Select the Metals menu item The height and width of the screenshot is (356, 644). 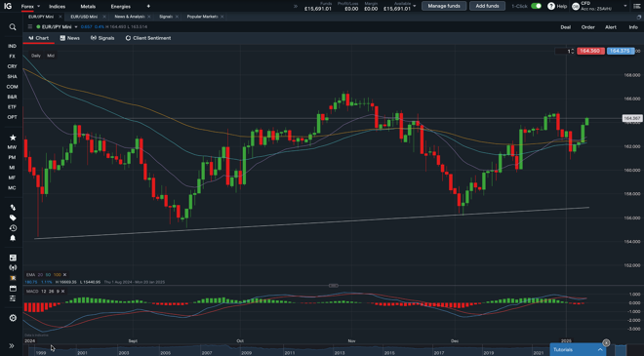[x=88, y=7]
